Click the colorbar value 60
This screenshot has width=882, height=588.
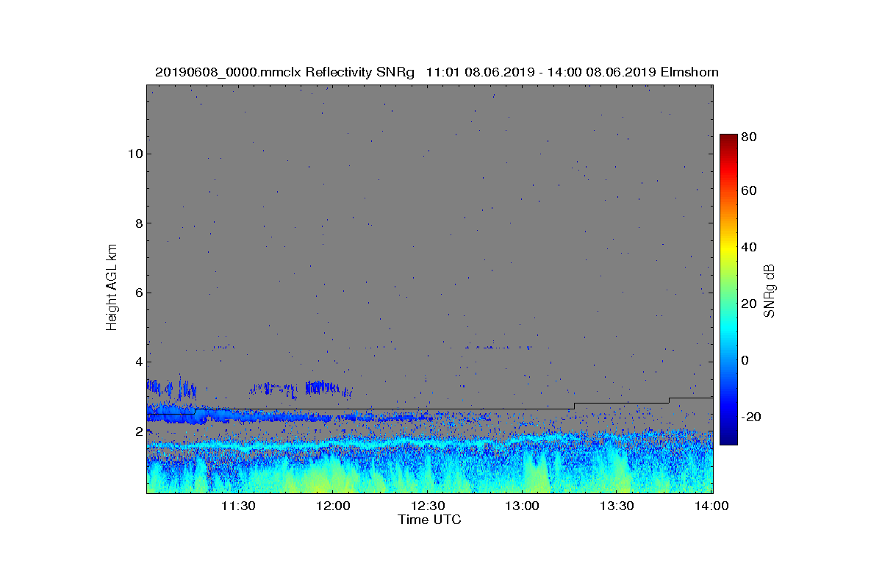(750, 191)
